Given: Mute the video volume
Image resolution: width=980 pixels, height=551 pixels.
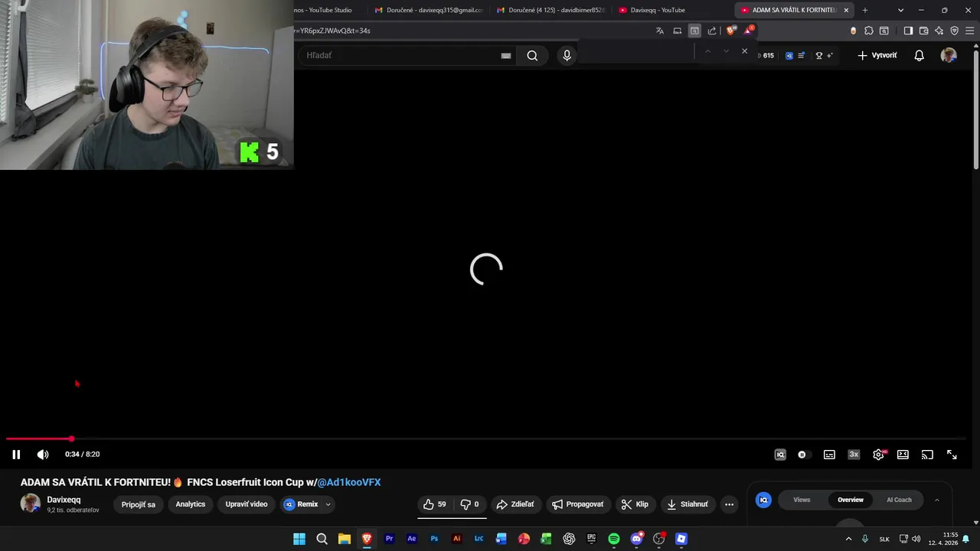Looking at the screenshot, I should click(x=43, y=455).
